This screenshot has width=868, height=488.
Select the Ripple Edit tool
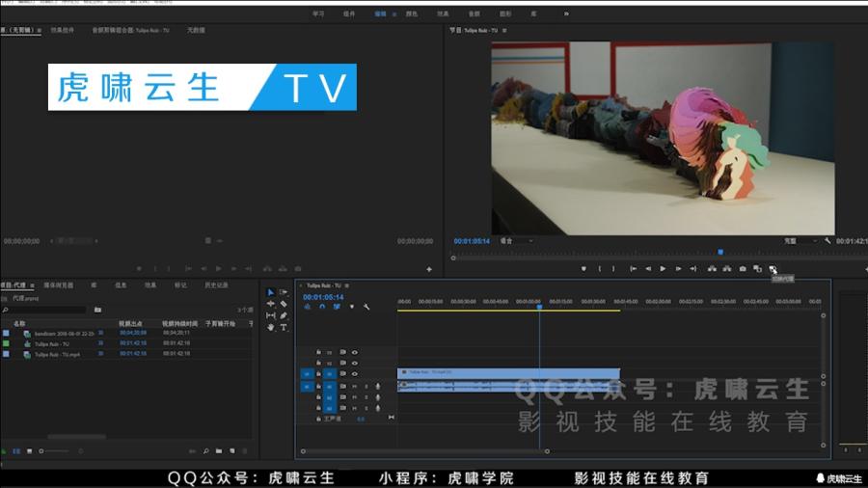tap(270, 304)
